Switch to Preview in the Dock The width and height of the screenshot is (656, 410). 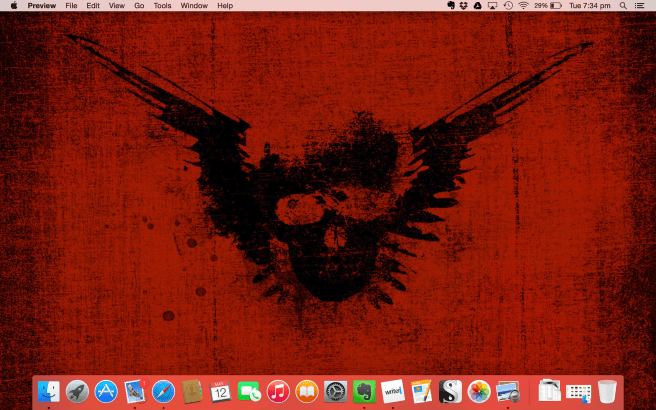(x=507, y=392)
